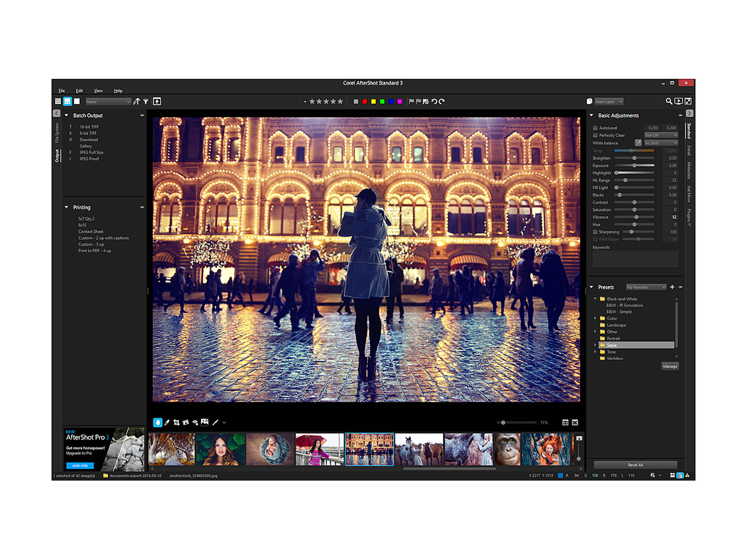Enable Perfectly Clear adjustment
The width and height of the screenshot is (747, 560).
click(x=595, y=135)
